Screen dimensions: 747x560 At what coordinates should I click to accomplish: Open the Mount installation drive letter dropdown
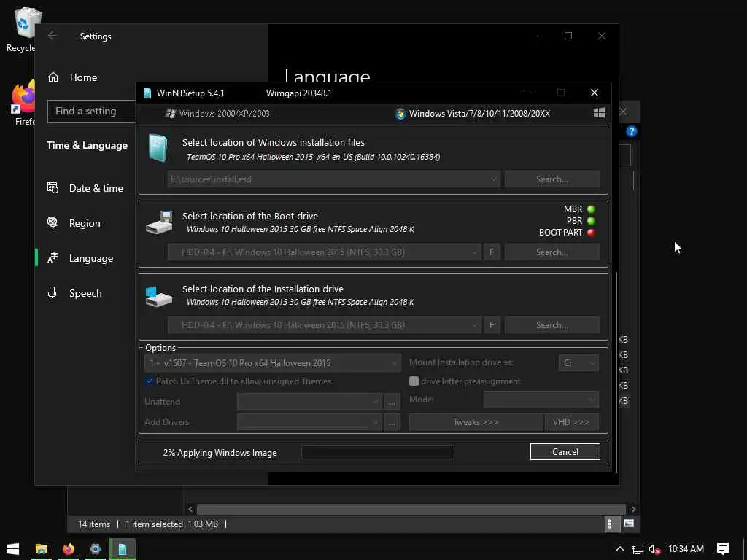(x=578, y=363)
